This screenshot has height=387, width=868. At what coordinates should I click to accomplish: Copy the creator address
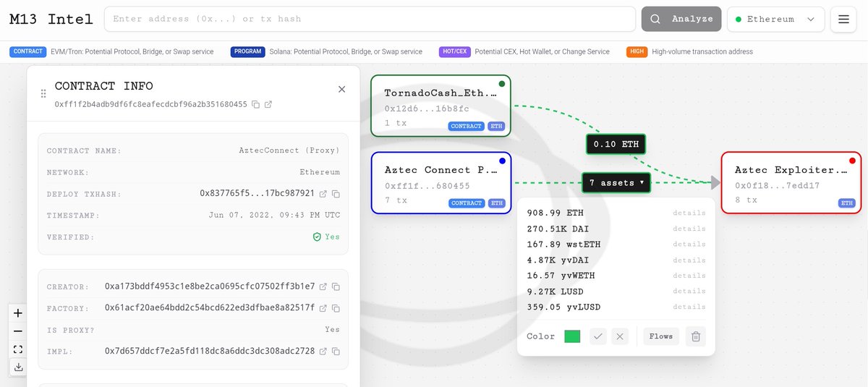pyautogui.click(x=336, y=286)
